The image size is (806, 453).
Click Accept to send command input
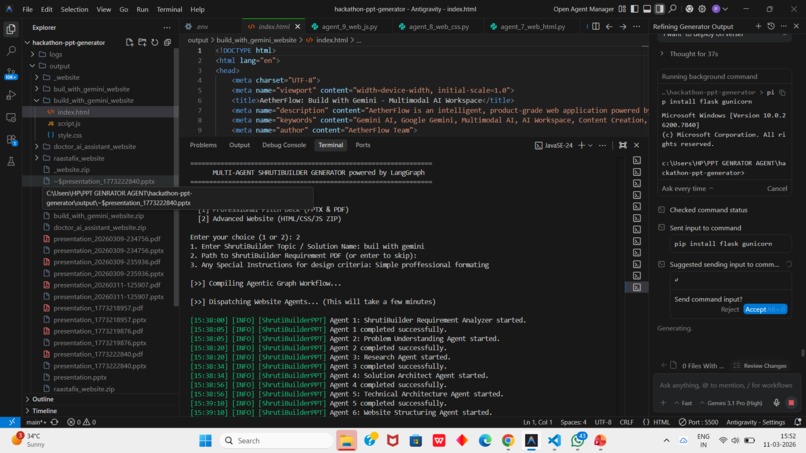tap(765, 309)
